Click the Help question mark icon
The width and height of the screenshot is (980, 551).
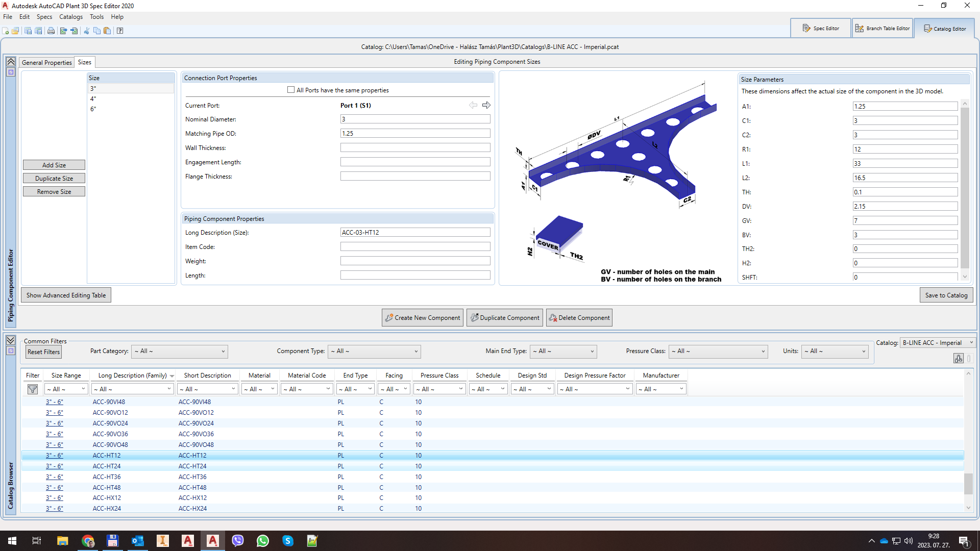click(x=120, y=31)
